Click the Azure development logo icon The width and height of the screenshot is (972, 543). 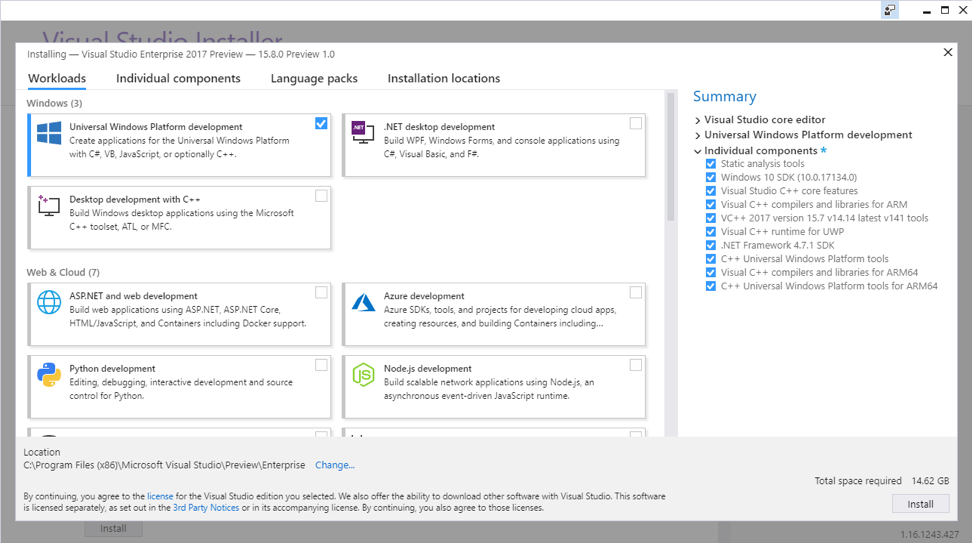click(363, 302)
